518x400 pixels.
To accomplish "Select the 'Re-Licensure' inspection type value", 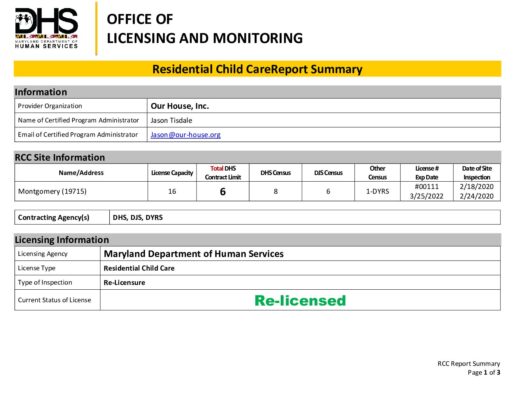I will pyautogui.click(x=124, y=282).
